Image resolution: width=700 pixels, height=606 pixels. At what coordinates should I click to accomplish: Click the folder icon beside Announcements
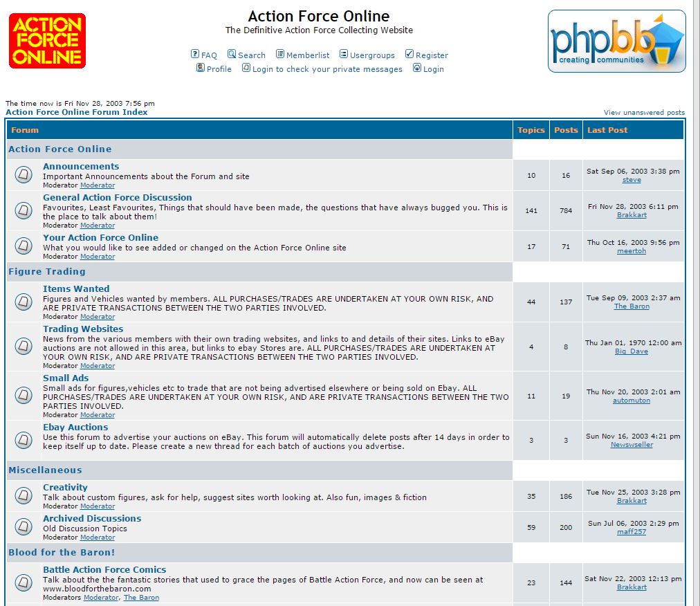(x=24, y=174)
